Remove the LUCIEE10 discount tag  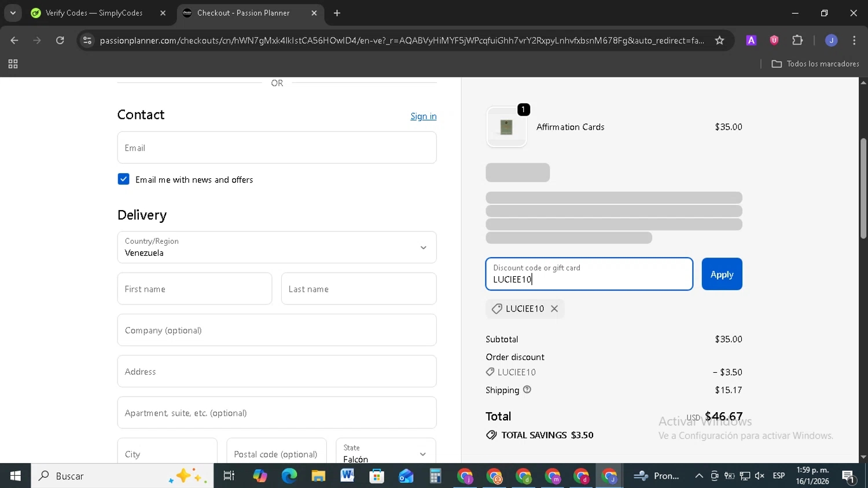[x=554, y=309]
